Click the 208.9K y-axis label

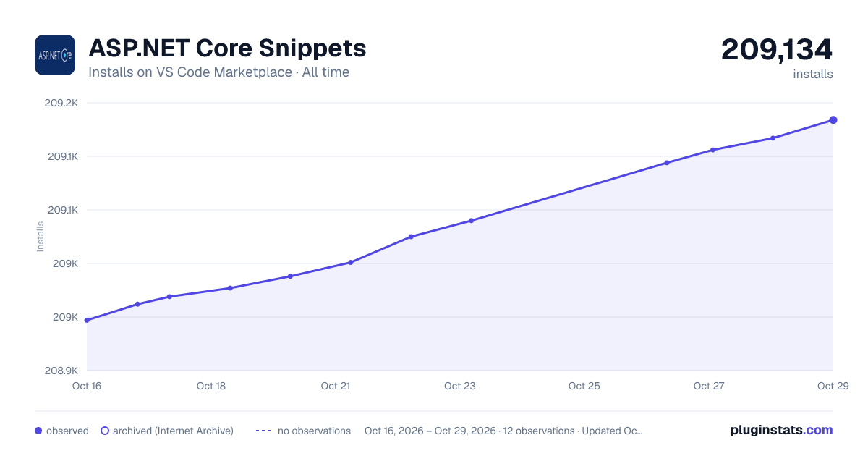click(x=61, y=371)
